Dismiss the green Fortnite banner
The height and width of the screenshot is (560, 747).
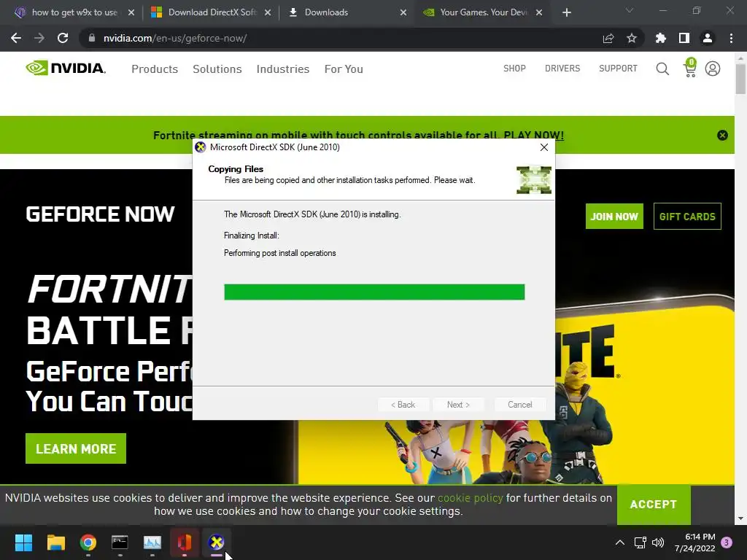(x=722, y=135)
